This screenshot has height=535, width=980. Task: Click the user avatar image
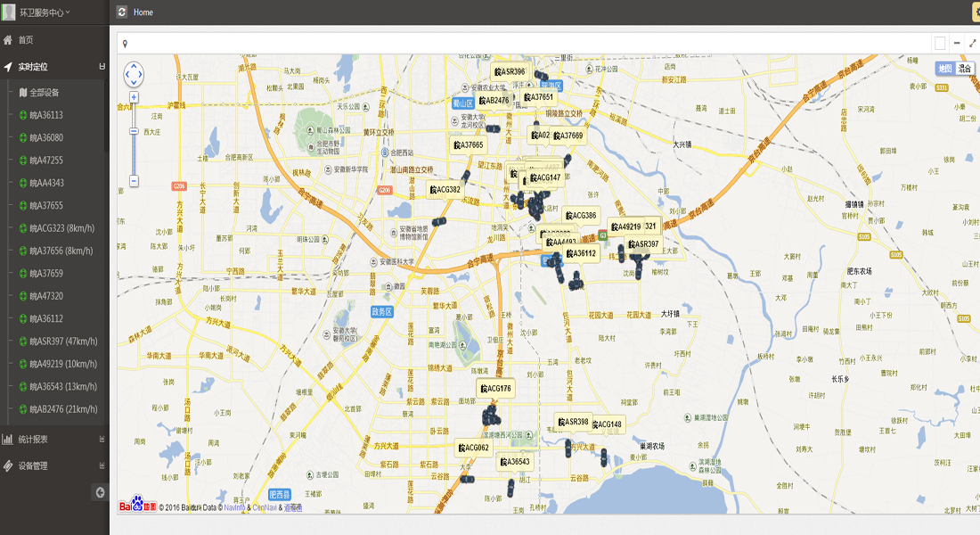9,12
